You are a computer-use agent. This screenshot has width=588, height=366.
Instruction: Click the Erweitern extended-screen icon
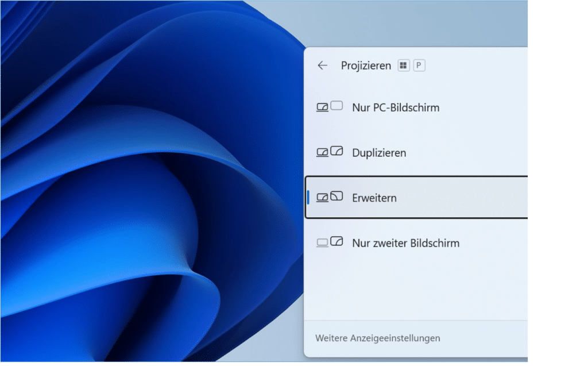330,197
